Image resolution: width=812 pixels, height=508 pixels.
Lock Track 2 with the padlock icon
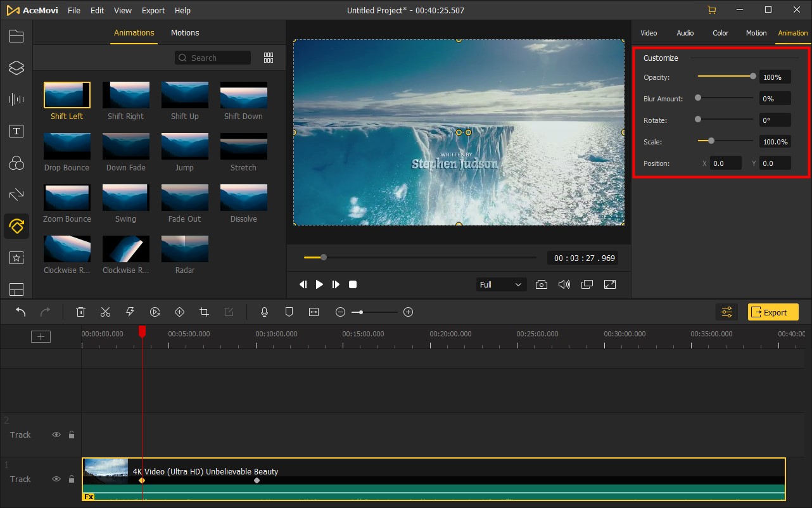tap(71, 435)
